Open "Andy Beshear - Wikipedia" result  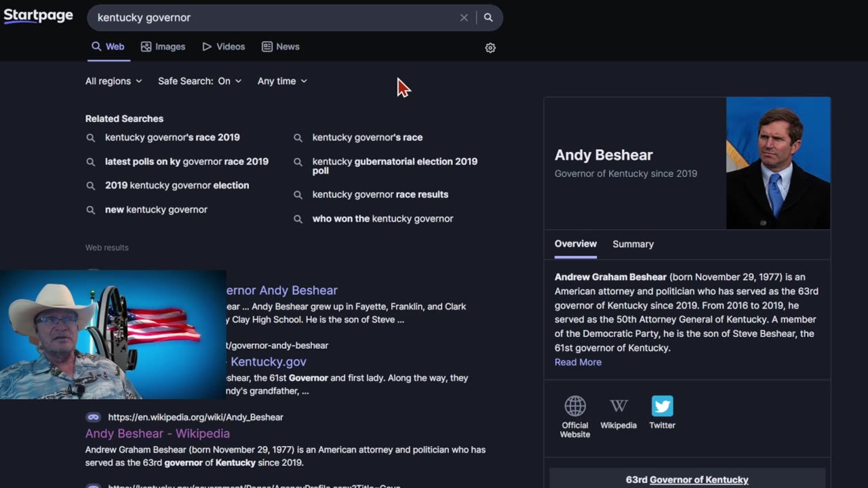pos(157,434)
